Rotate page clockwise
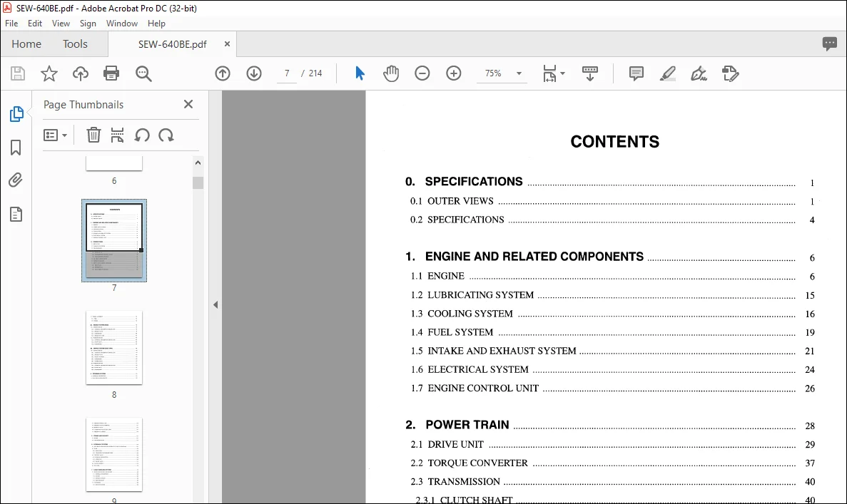 (166, 135)
